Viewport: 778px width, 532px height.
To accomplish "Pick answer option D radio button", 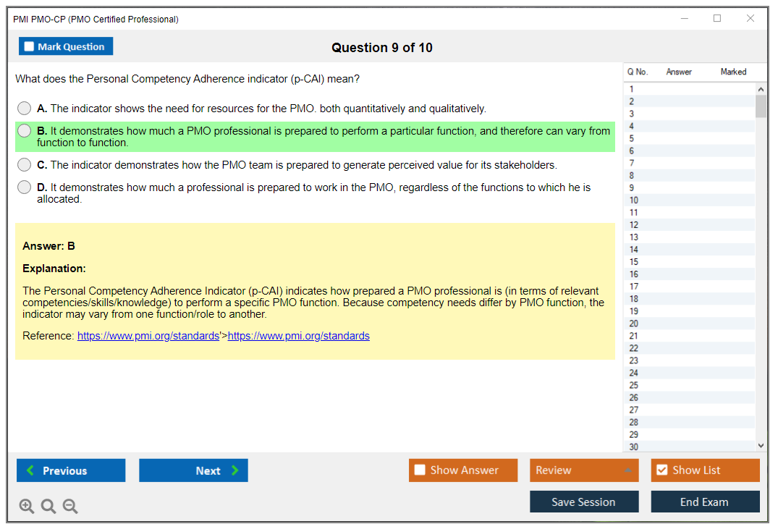I will pyautogui.click(x=24, y=187).
